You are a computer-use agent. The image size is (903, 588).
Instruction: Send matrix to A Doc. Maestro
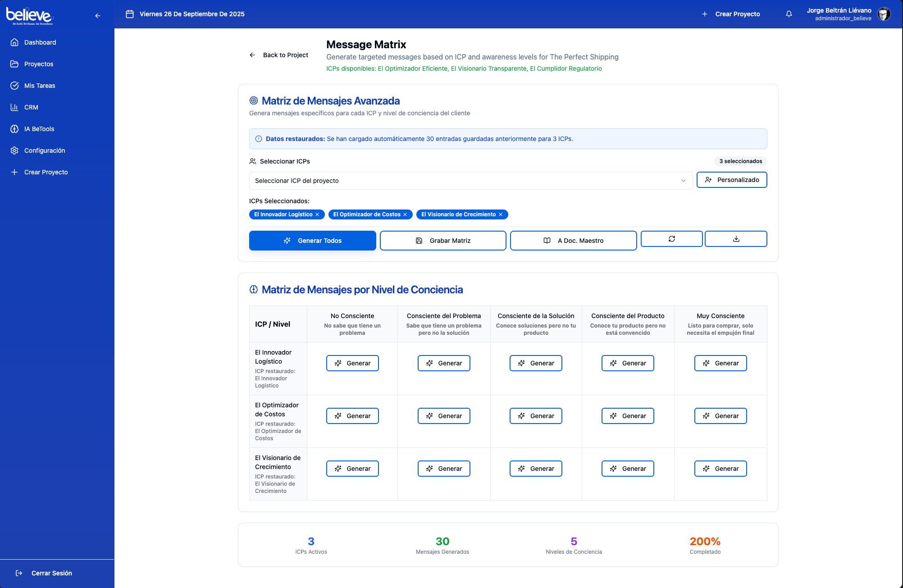(573, 241)
